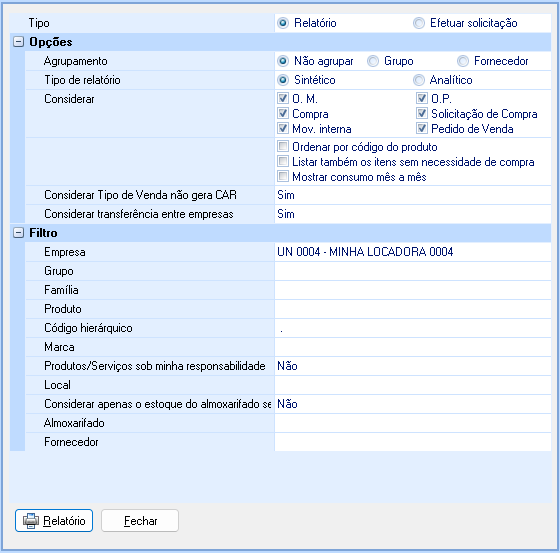This screenshot has width=560, height=553.
Task: Click the Grupo filter field
Action: pyautogui.click(x=413, y=271)
